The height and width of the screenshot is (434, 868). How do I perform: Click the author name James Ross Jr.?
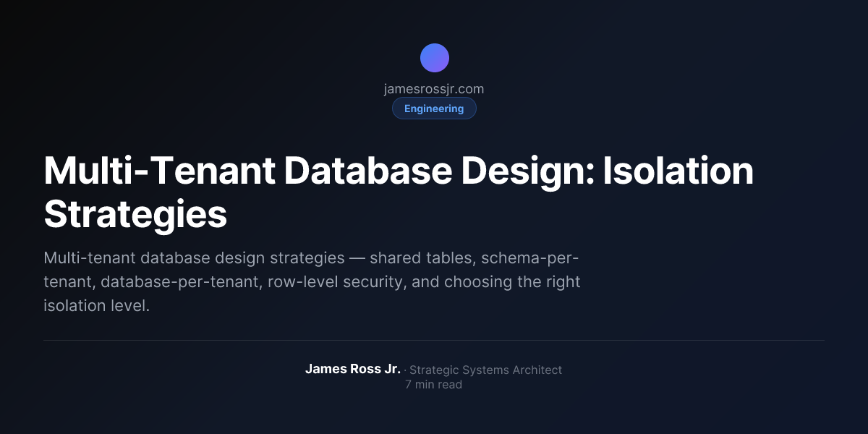353,369
